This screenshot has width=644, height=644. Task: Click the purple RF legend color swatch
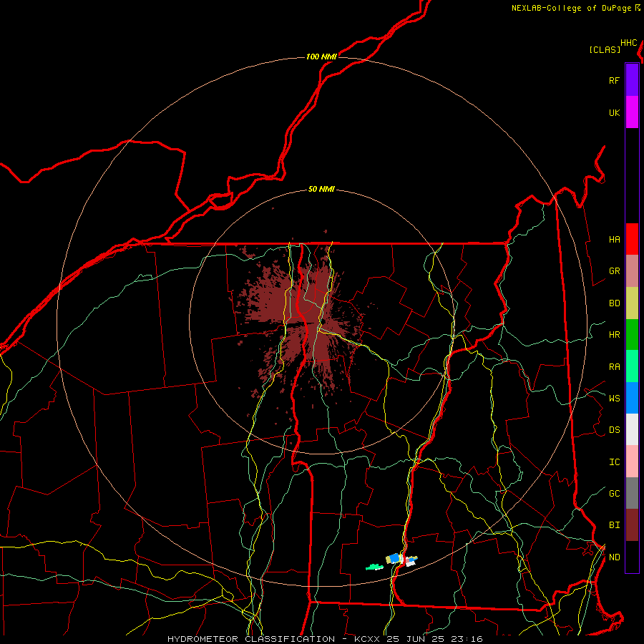(x=632, y=80)
